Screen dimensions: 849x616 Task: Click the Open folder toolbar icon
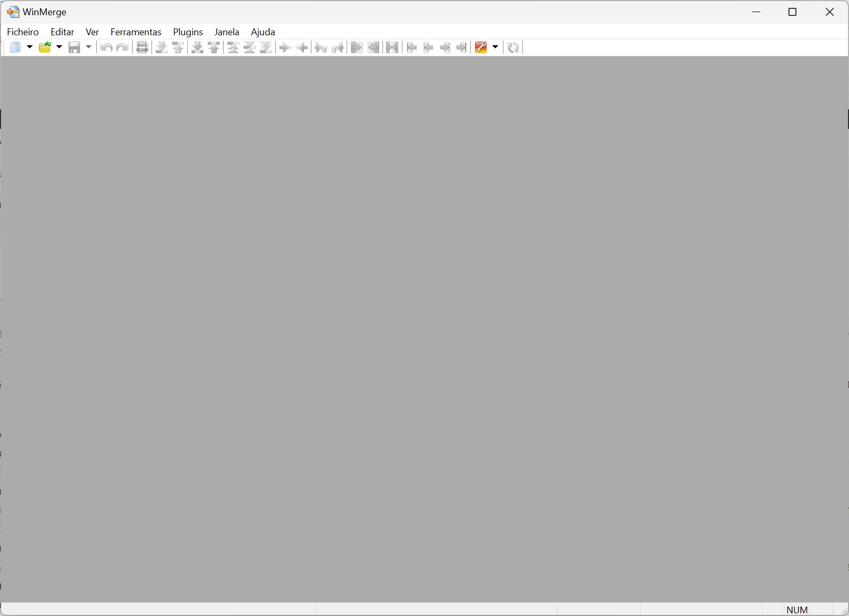click(45, 47)
